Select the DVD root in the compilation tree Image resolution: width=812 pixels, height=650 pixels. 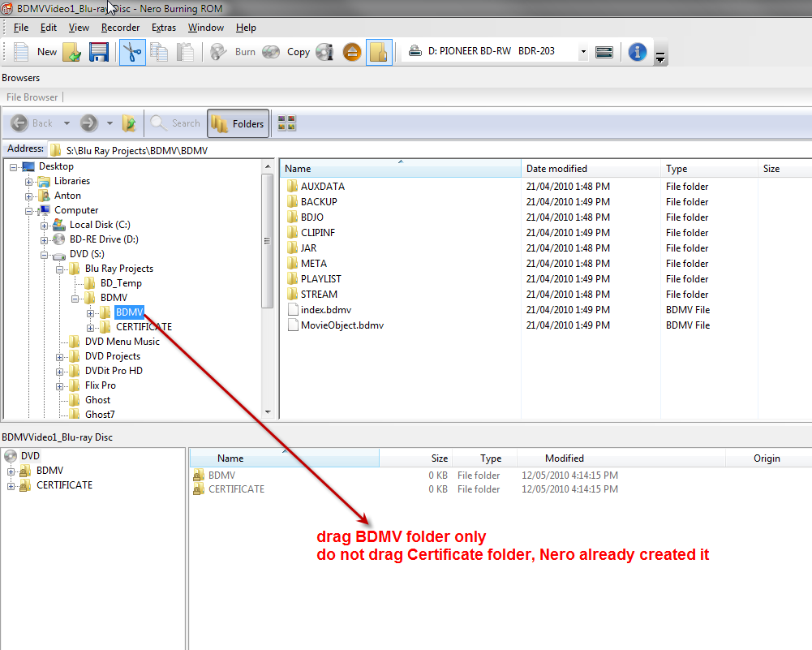click(30, 456)
